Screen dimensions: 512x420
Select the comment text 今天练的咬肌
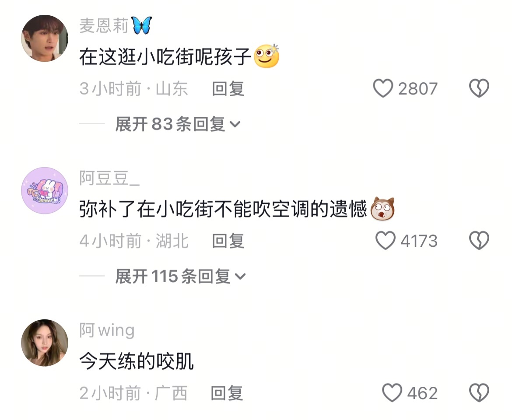point(137,361)
